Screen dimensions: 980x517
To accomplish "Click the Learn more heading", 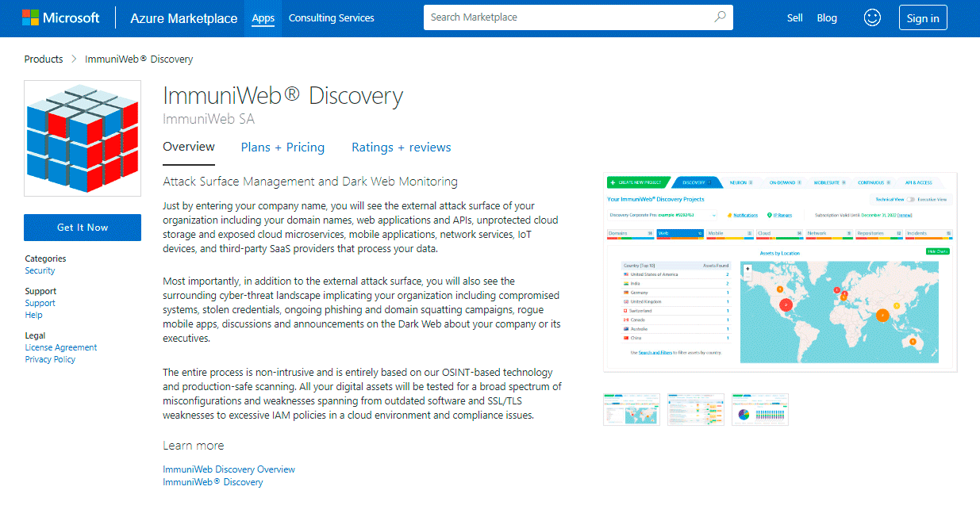I will point(194,446).
